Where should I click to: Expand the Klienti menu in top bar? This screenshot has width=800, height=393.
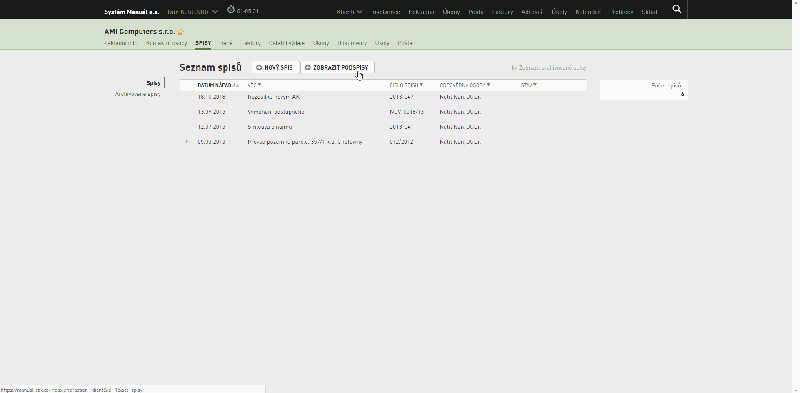[x=349, y=11]
